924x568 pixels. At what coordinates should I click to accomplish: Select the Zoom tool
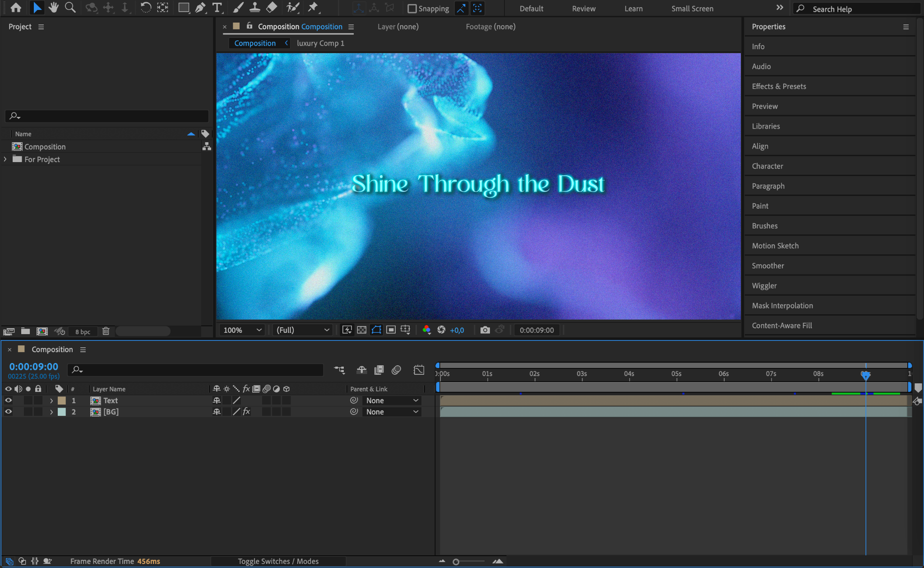[70, 8]
